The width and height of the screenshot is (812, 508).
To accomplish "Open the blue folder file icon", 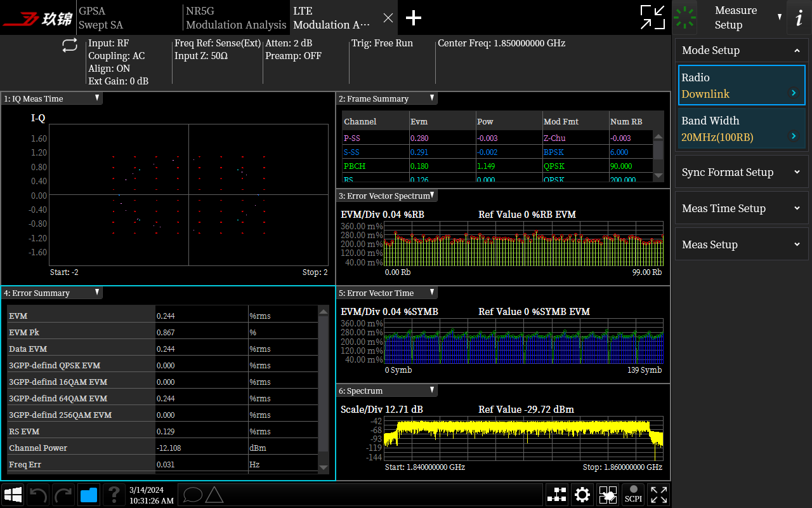I will [89, 495].
